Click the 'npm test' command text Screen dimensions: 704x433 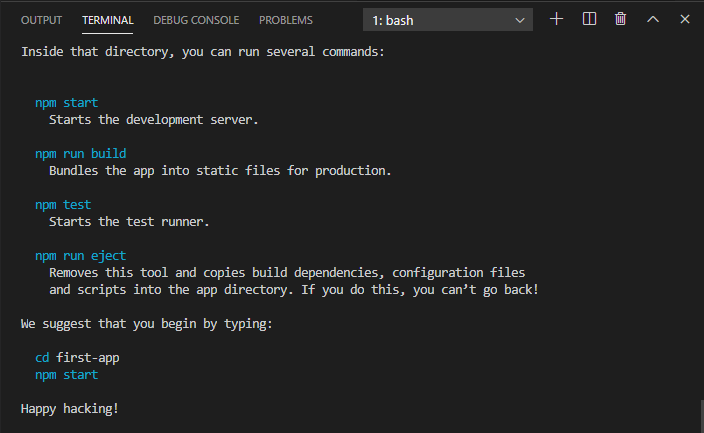tap(63, 205)
